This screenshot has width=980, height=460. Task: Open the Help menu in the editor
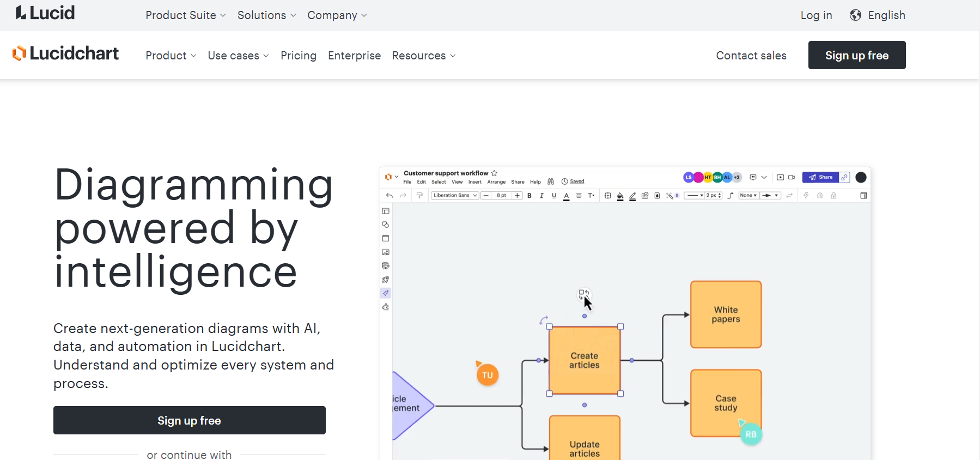[535, 182]
